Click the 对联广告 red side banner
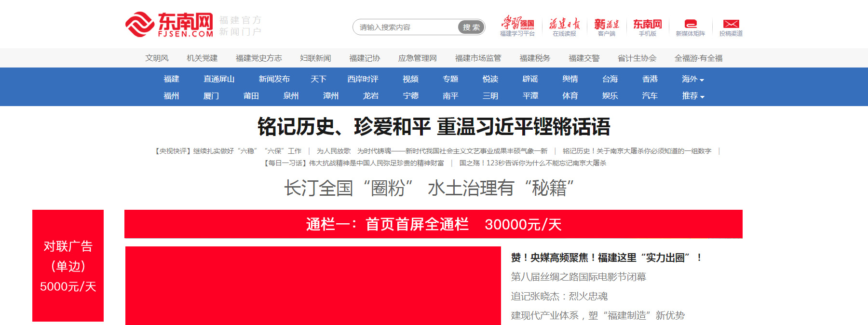Viewport: 868px width, 325px height. 68,266
